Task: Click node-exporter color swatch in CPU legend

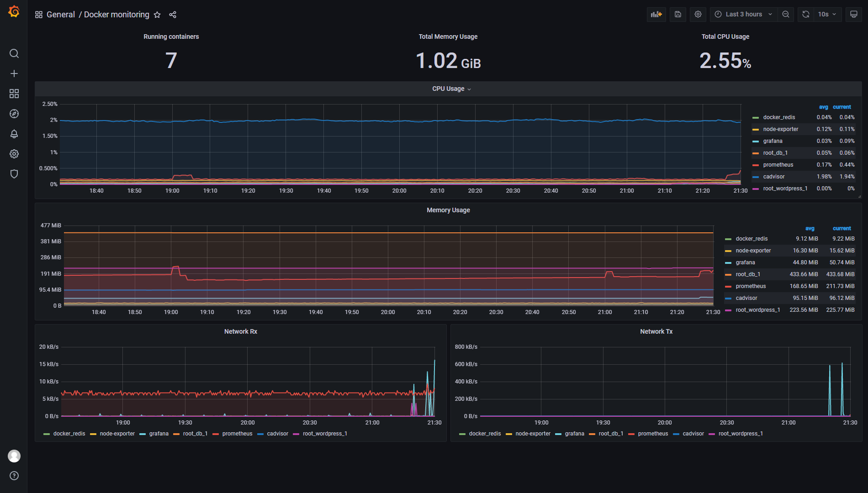Action: click(756, 130)
